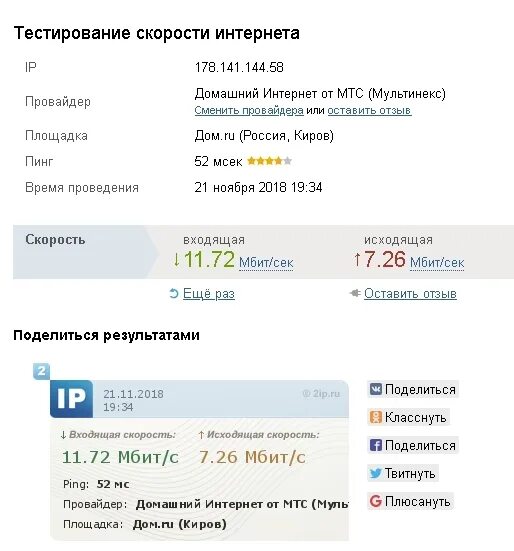The width and height of the screenshot is (514, 551).
Task: Click the ping star rating
Action: click(x=269, y=161)
